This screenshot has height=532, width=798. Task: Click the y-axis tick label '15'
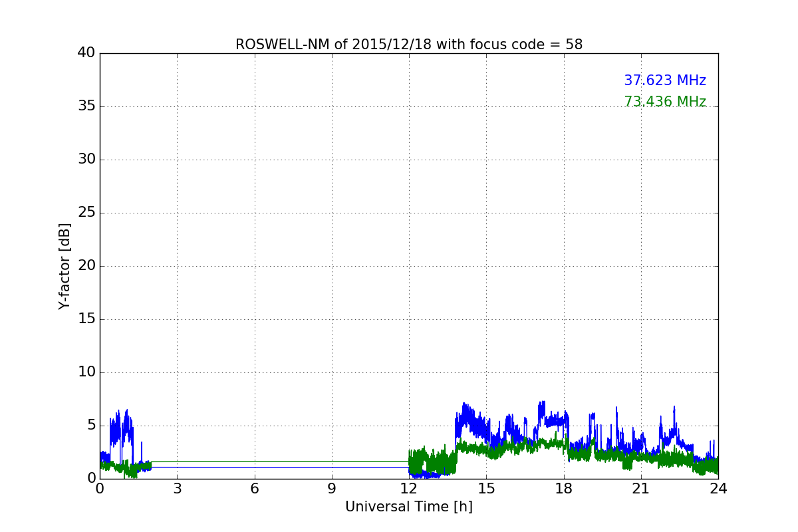(86, 319)
